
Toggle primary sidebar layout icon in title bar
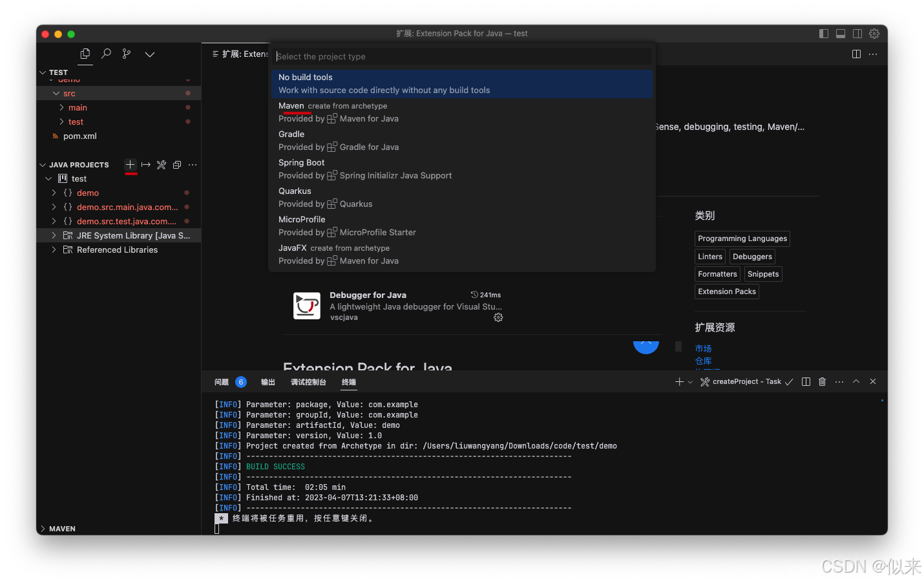(x=824, y=34)
